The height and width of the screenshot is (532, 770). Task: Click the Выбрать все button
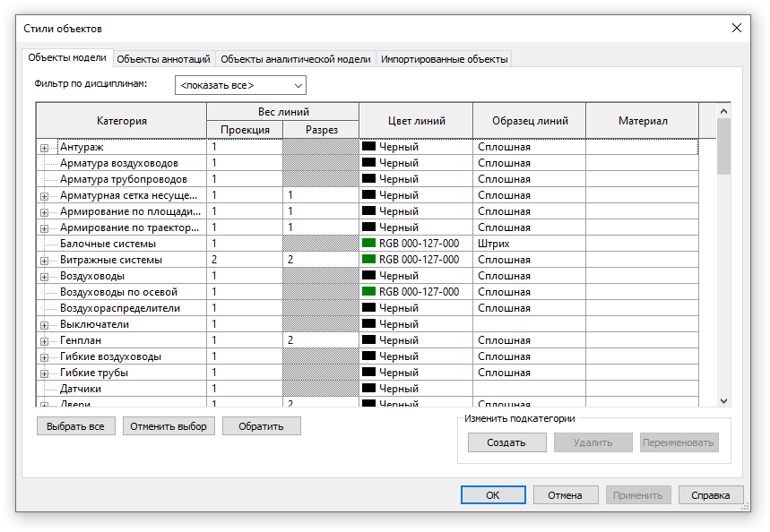click(75, 426)
